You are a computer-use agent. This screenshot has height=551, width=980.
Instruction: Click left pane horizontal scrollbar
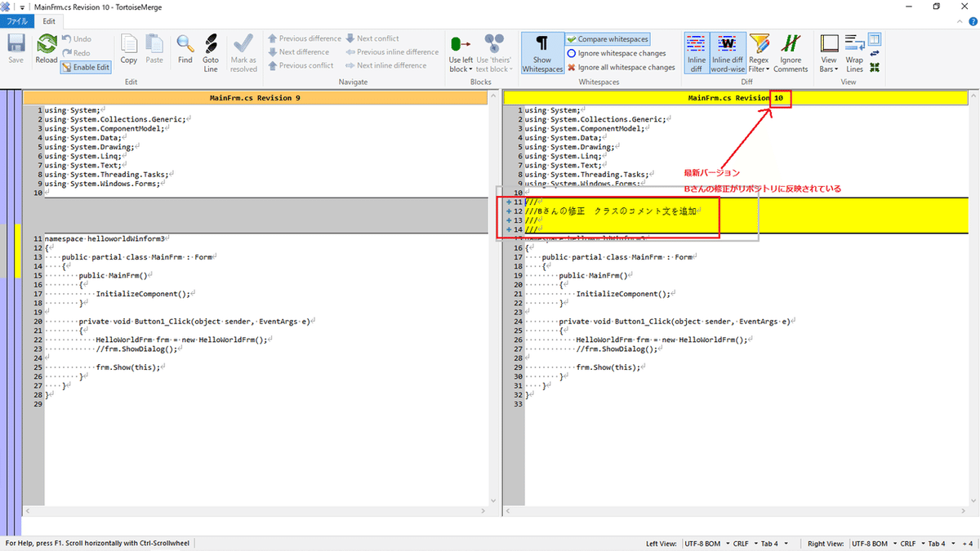[x=255, y=510]
